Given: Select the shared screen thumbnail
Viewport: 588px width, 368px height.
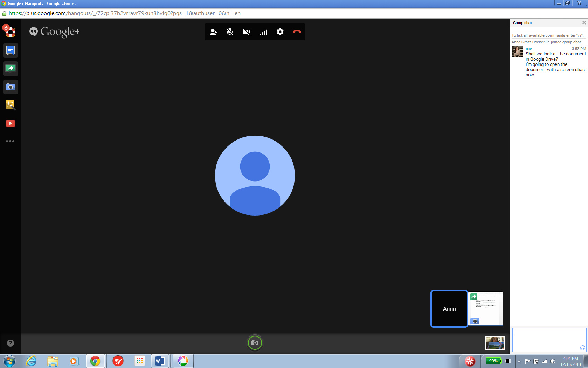Looking at the screenshot, I should pyautogui.click(x=486, y=309).
